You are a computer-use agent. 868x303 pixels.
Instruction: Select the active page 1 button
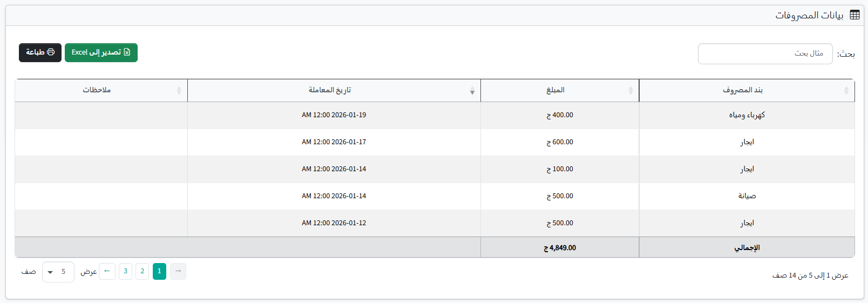point(159,271)
